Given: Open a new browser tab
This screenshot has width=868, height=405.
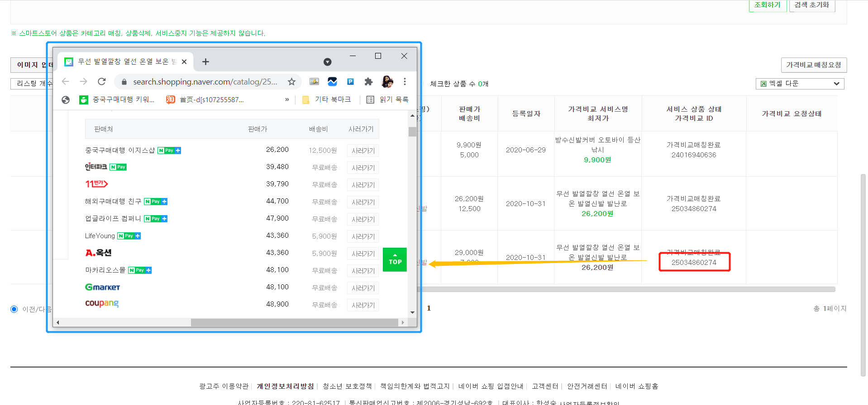Looking at the screenshot, I should point(205,61).
